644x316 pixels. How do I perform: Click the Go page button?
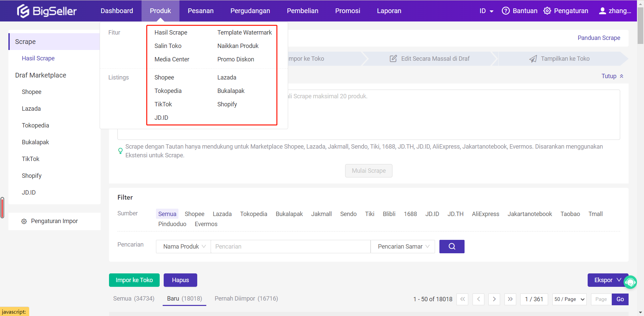point(620,299)
